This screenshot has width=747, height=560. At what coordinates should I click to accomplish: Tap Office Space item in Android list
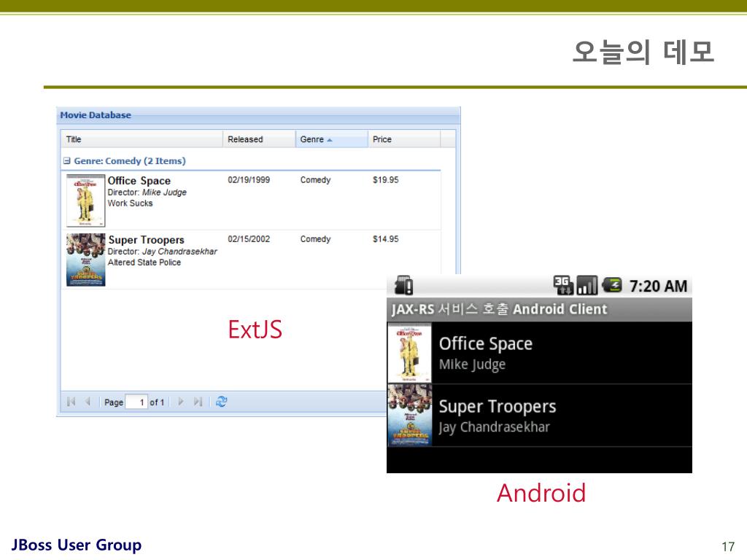pos(539,353)
